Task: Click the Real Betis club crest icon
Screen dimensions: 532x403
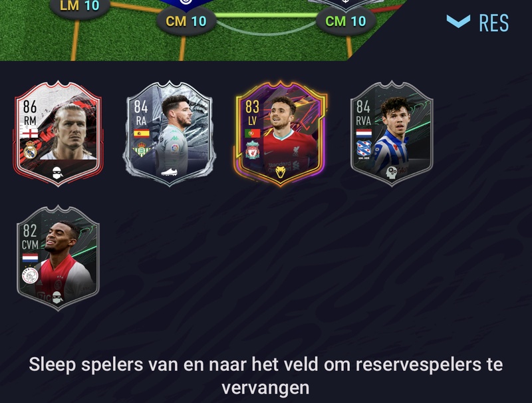Action: click(x=141, y=149)
